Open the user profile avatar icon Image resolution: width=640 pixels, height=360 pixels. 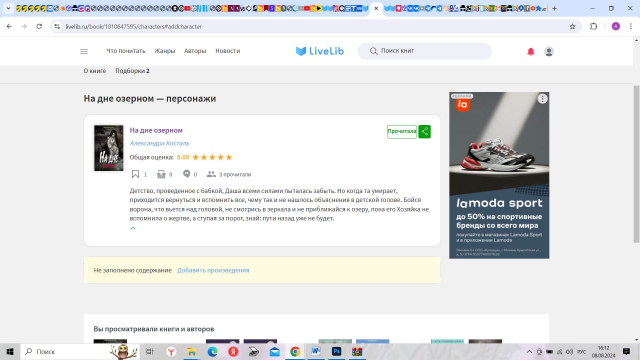[549, 51]
